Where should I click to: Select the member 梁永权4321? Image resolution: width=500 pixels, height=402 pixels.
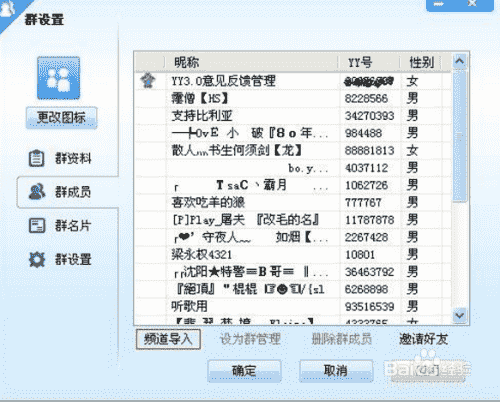tap(292, 255)
